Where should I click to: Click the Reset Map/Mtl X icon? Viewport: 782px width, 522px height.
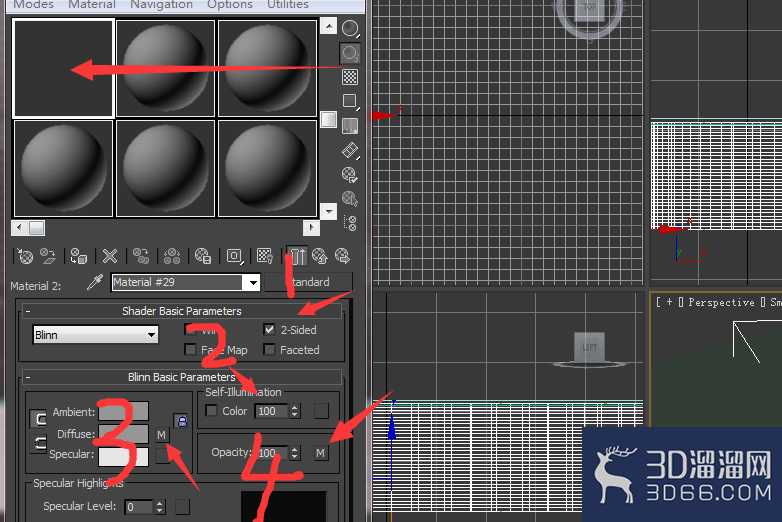(x=110, y=256)
